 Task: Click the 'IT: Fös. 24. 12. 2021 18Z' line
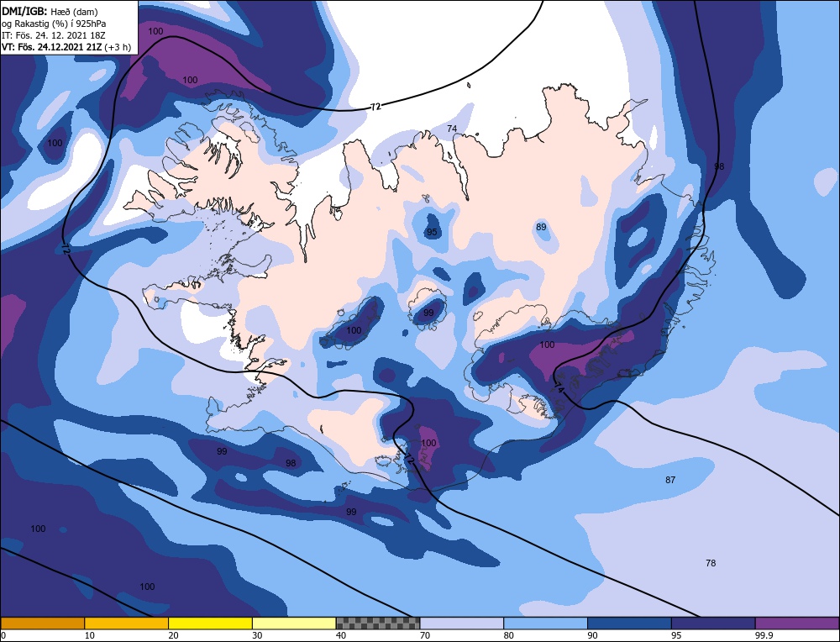tap(53, 34)
